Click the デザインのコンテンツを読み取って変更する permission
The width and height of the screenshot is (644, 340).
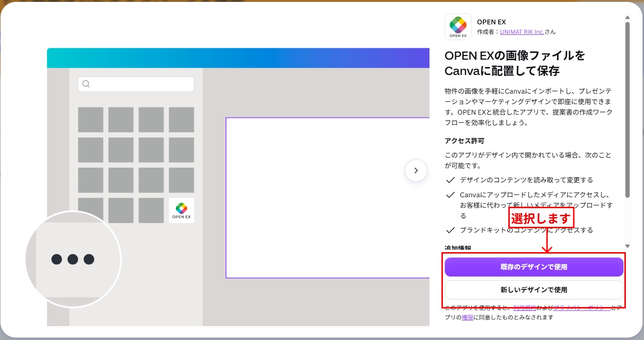click(526, 180)
